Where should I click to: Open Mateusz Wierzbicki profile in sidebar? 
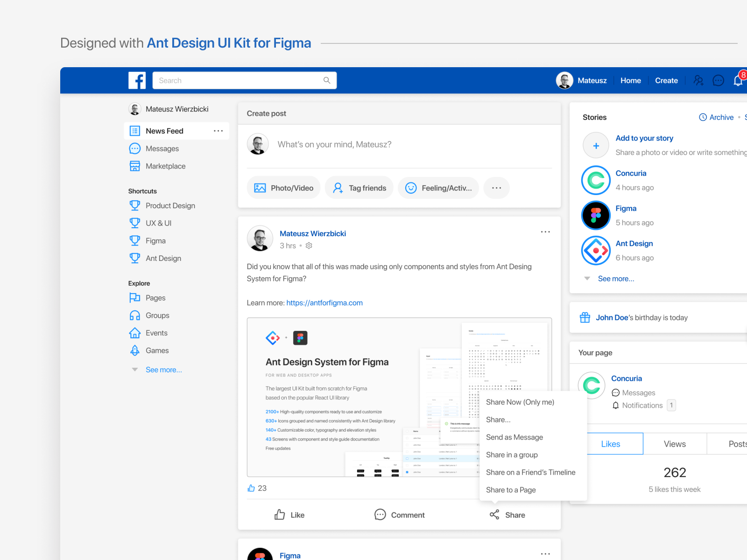coord(169,109)
